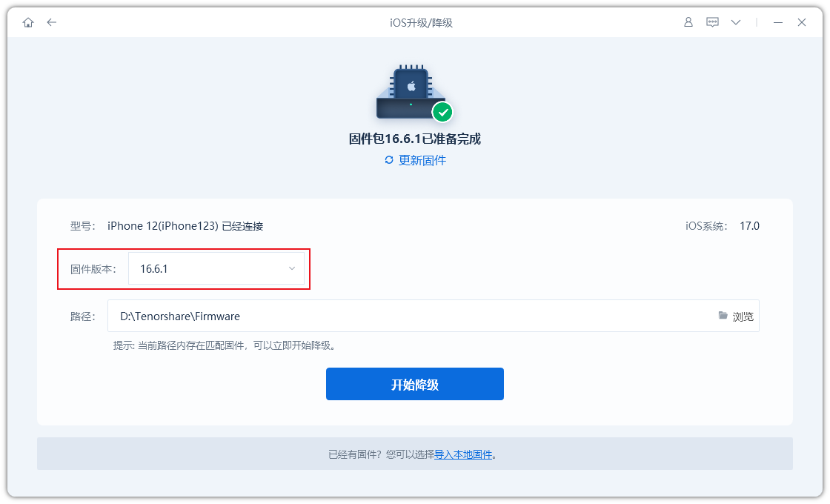Expand the 固件版本 dropdown showing 16.6.1
Image resolution: width=830 pixels, height=504 pixels.
click(219, 268)
